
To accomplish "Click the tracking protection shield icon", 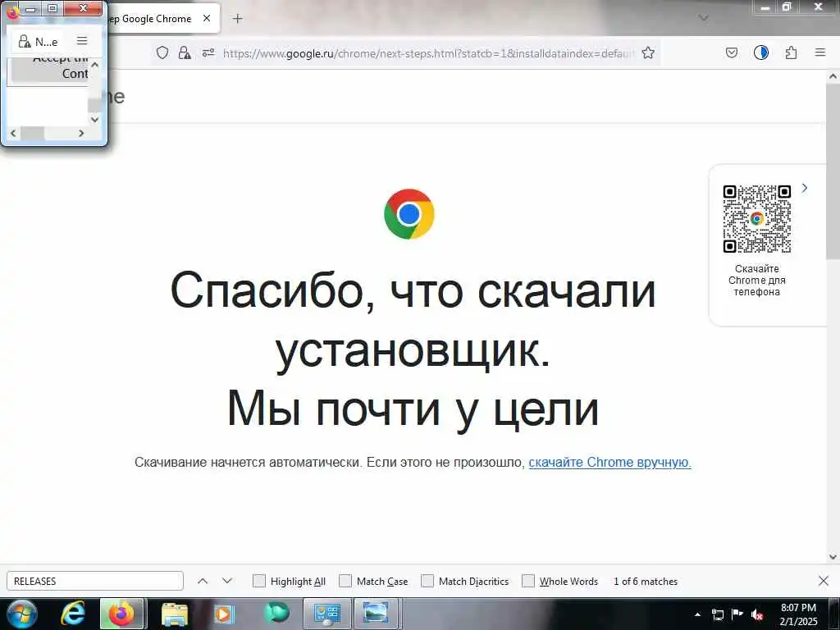I will click(x=162, y=52).
